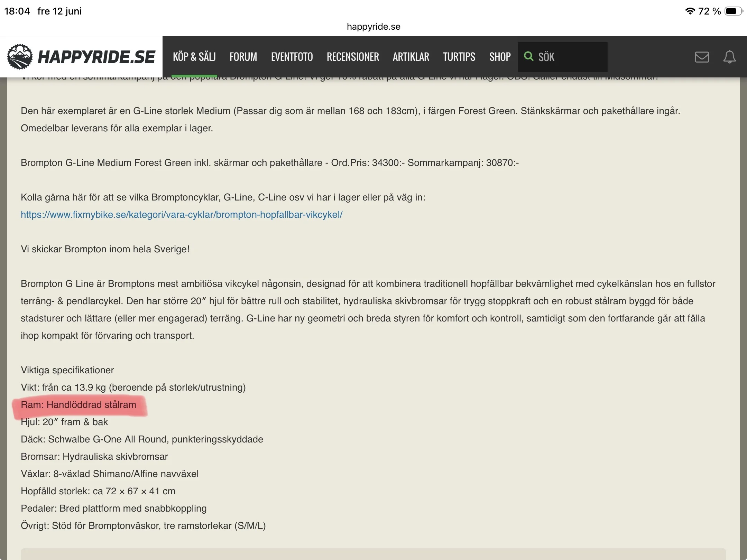Image resolution: width=747 pixels, height=560 pixels.
Task: Tap the happyride.se address bar
Action: (373, 27)
